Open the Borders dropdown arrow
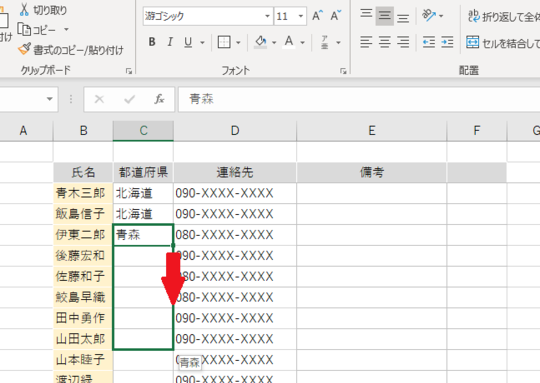This screenshot has width=540, height=383. click(238, 43)
